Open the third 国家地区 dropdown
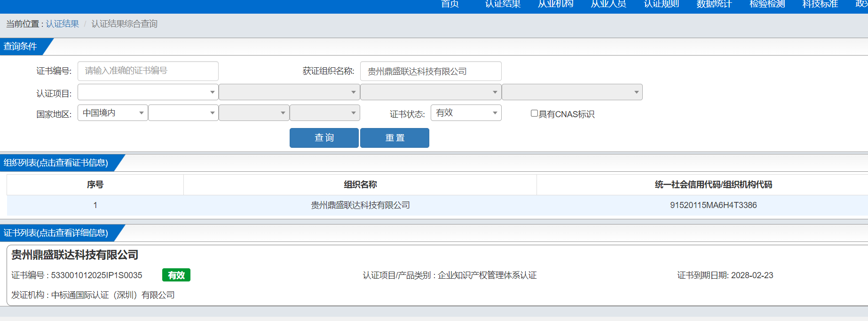 254,113
